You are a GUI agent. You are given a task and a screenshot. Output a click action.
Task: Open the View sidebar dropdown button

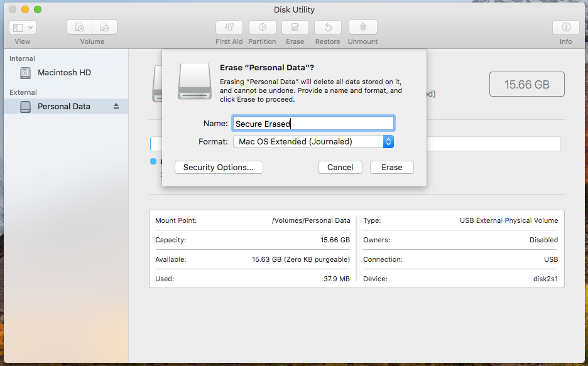pyautogui.click(x=23, y=28)
